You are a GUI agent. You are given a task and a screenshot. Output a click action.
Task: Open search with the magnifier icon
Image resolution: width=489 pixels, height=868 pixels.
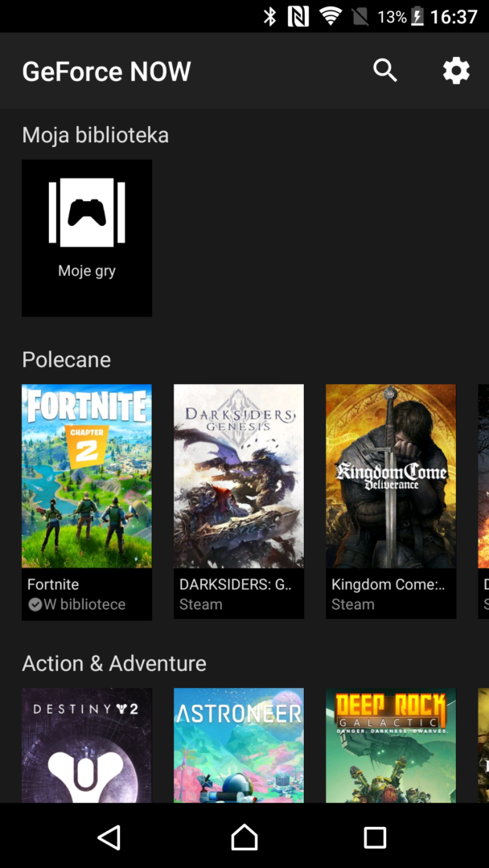pos(385,71)
